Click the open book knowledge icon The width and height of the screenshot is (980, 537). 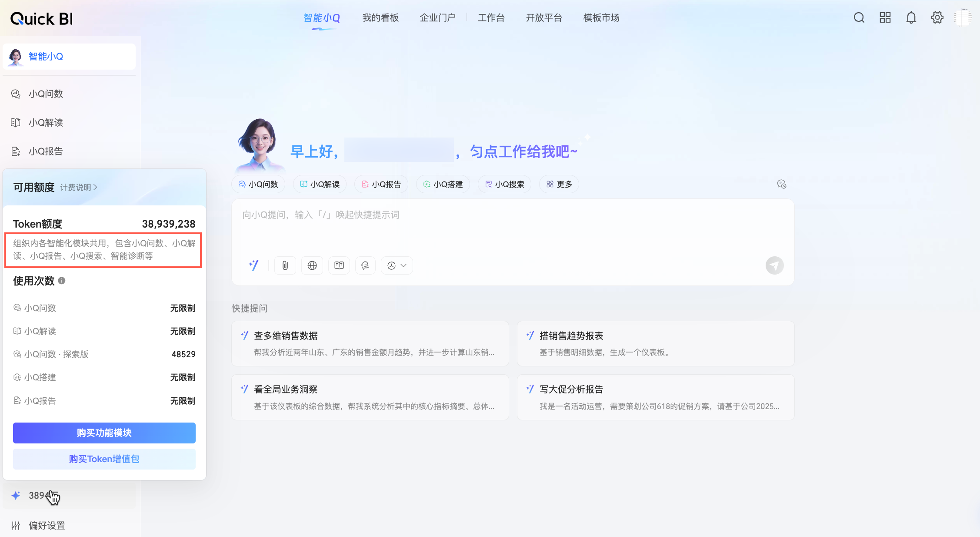tap(339, 265)
